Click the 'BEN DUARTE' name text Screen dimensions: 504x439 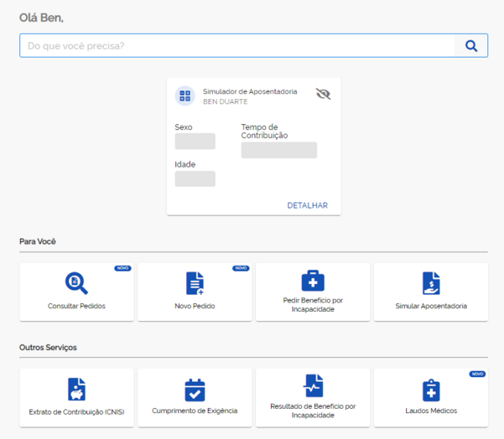(225, 101)
